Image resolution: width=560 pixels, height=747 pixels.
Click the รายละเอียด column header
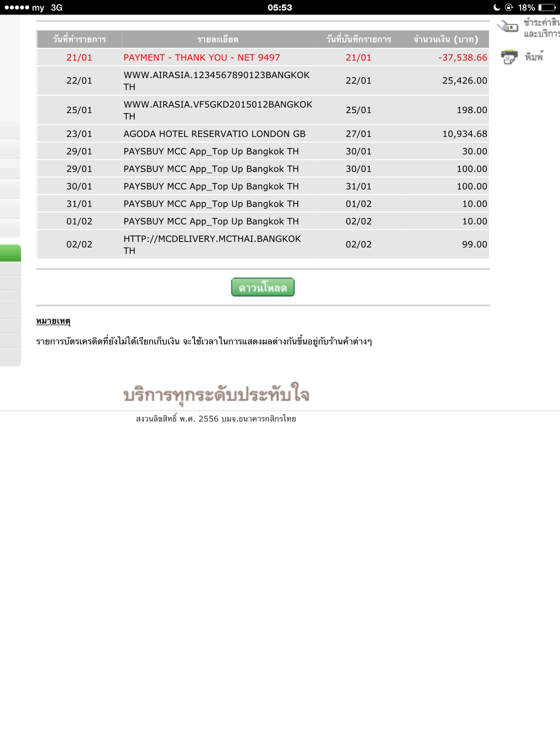coord(218,39)
